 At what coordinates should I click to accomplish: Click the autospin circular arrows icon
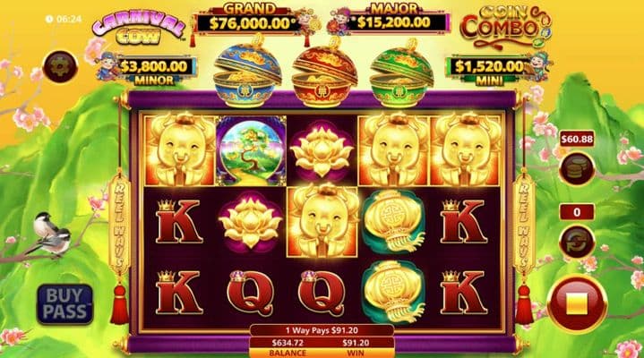coord(577,243)
